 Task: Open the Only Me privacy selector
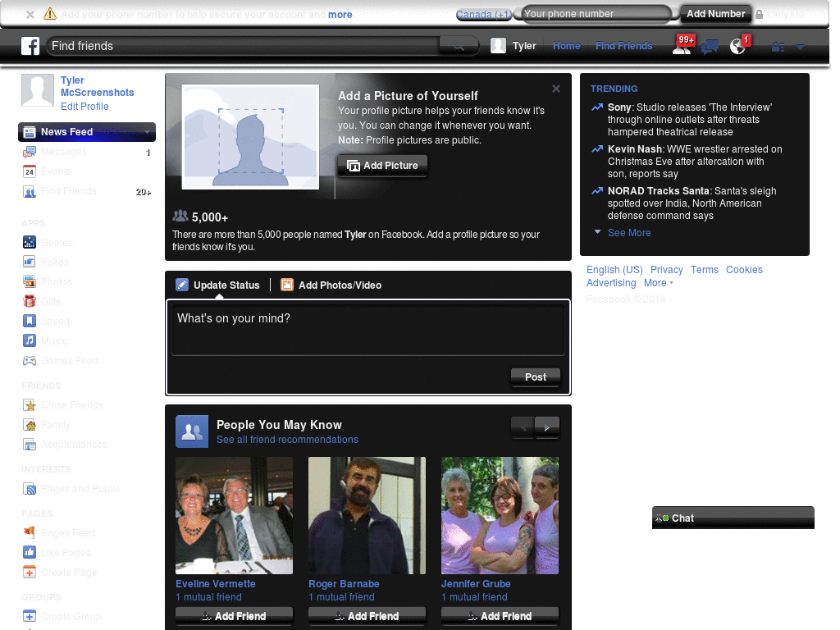click(780, 15)
